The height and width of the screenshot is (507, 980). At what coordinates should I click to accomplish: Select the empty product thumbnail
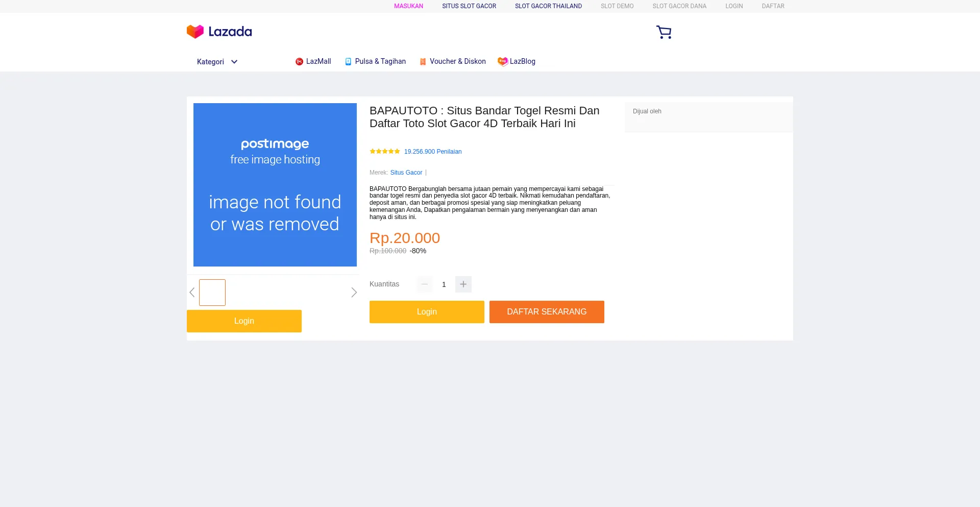(x=212, y=293)
